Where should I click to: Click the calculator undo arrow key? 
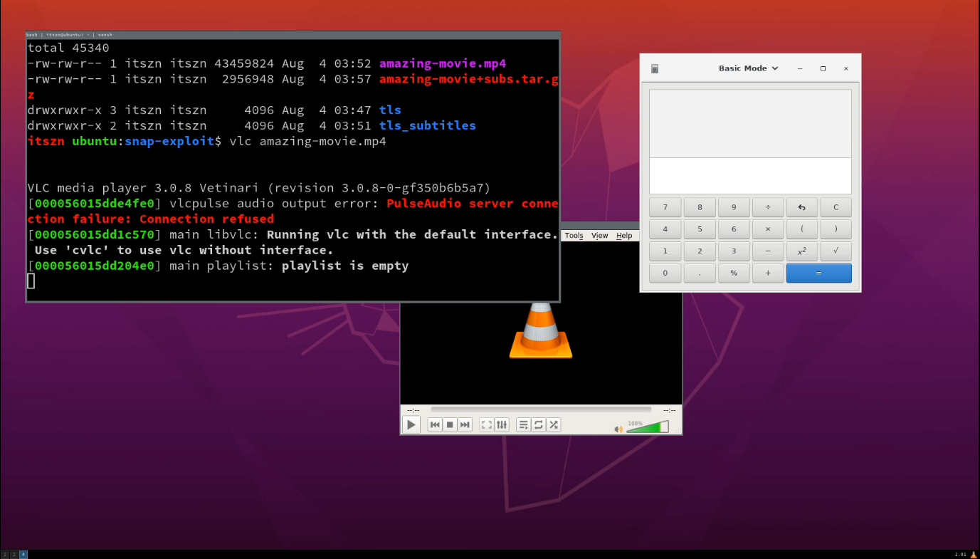[801, 207]
